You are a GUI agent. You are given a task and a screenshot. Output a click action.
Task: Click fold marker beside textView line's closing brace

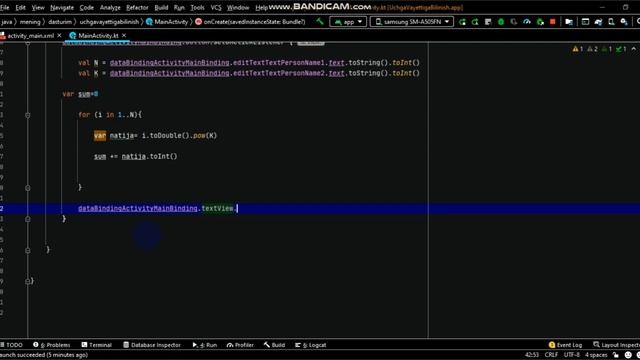coord(28,219)
